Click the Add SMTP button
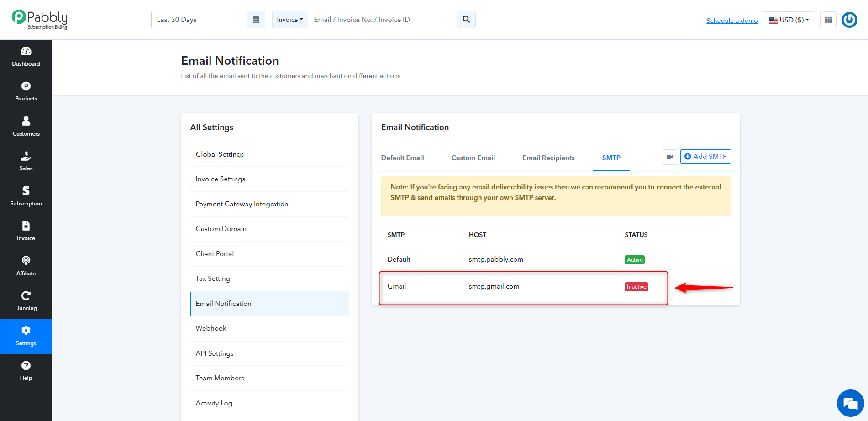Image resolution: width=868 pixels, height=421 pixels. coord(705,157)
